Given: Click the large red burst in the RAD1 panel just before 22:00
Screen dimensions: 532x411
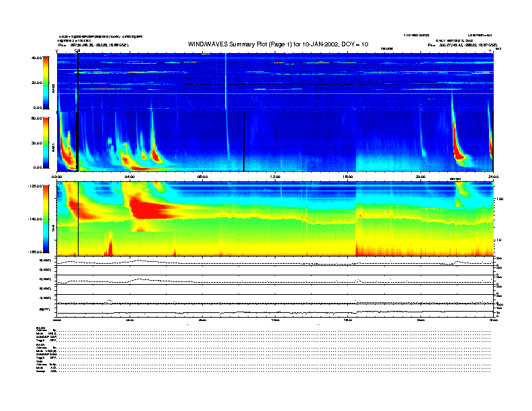Looking at the screenshot, I should [458, 146].
